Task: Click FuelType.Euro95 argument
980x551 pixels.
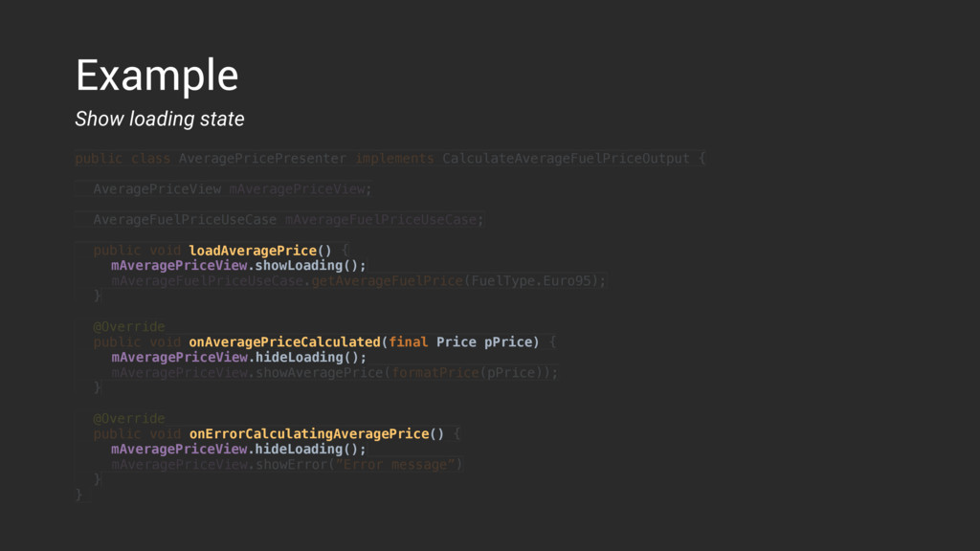Action: coord(531,281)
